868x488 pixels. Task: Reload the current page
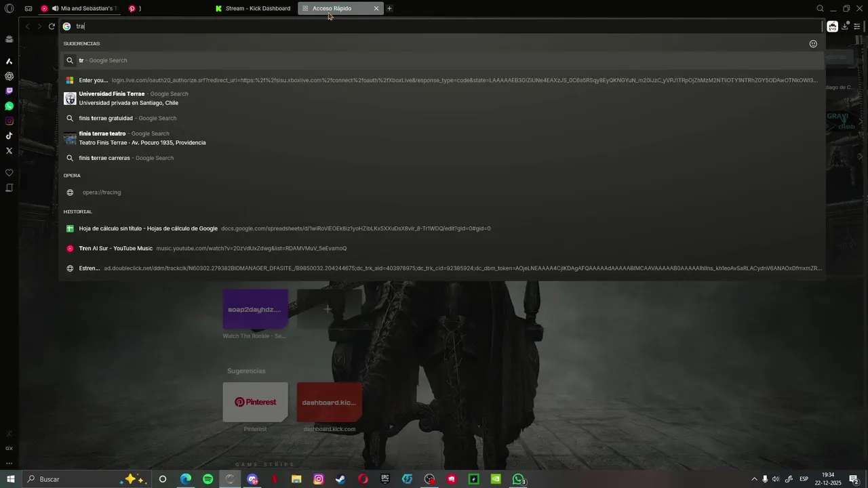52,26
